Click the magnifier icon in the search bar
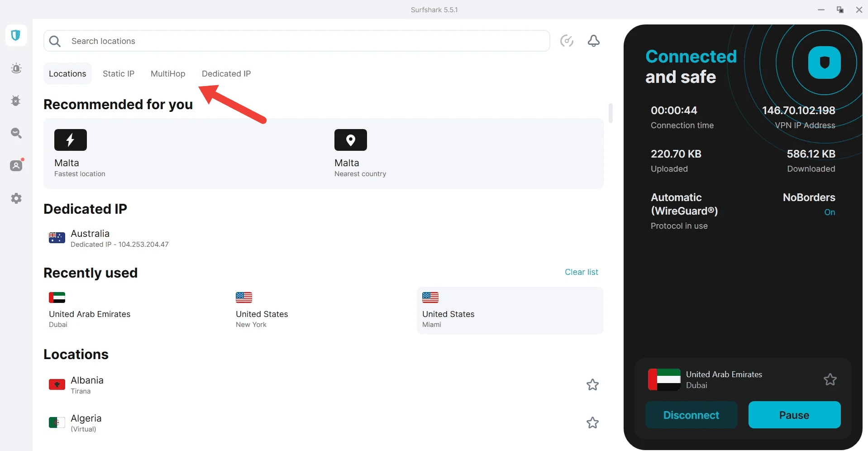This screenshot has width=868, height=451. (x=55, y=41)
